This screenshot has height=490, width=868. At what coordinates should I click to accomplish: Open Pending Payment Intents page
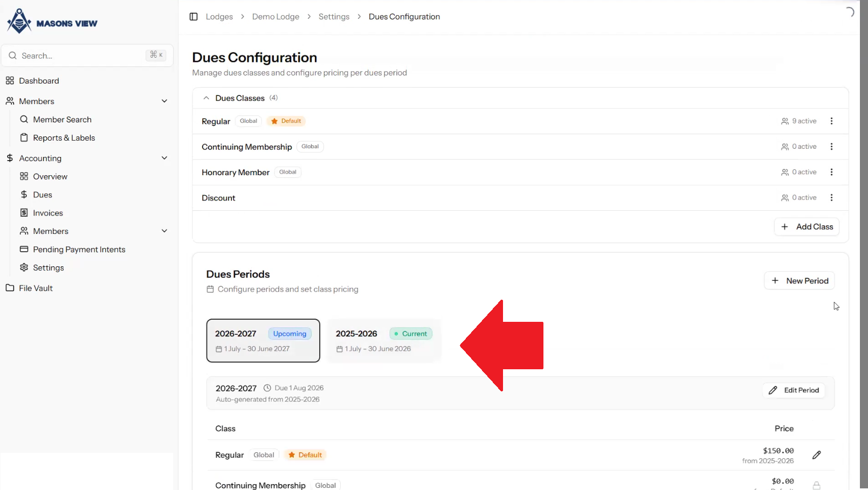(x=79, y=250)
